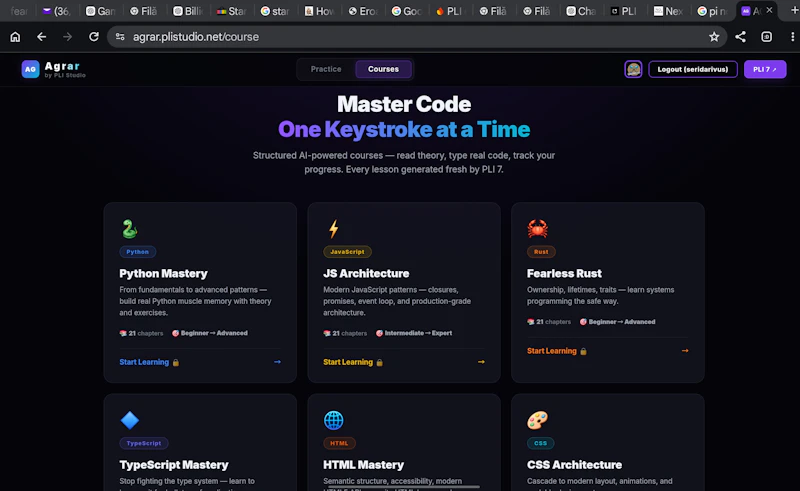The height and width of the screenshot is (491, 800).
Task: Click the CSS paint palette icon
Action: (537, 420)
